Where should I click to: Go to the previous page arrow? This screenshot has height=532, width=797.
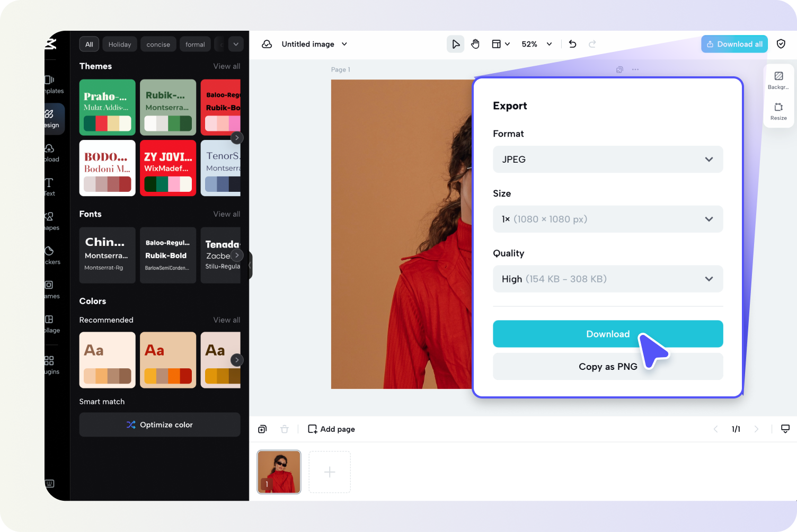715,429
